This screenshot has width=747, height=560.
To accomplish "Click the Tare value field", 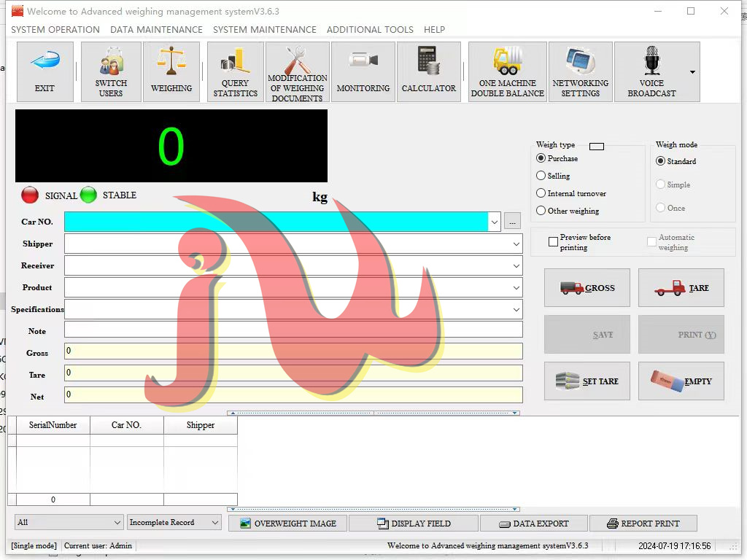I will click(x=293, y=373).
